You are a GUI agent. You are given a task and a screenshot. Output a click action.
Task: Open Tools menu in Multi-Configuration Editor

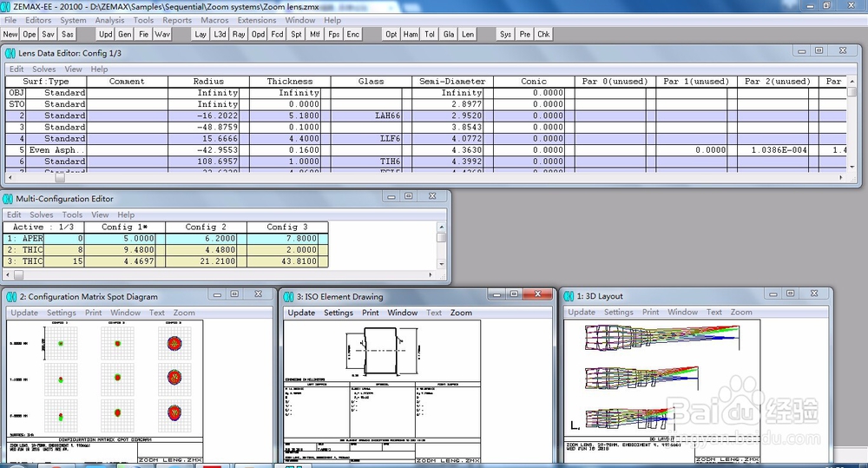click(72, 214)
